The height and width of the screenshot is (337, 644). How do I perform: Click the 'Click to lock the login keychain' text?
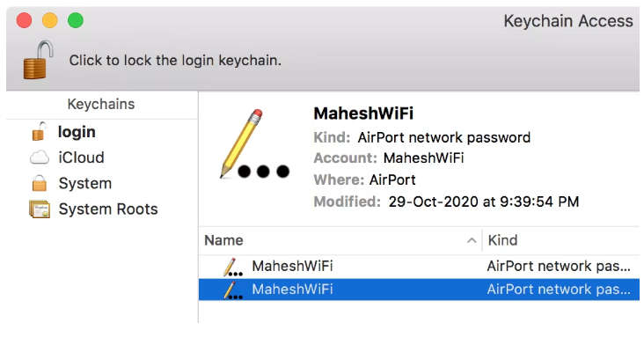175,61
